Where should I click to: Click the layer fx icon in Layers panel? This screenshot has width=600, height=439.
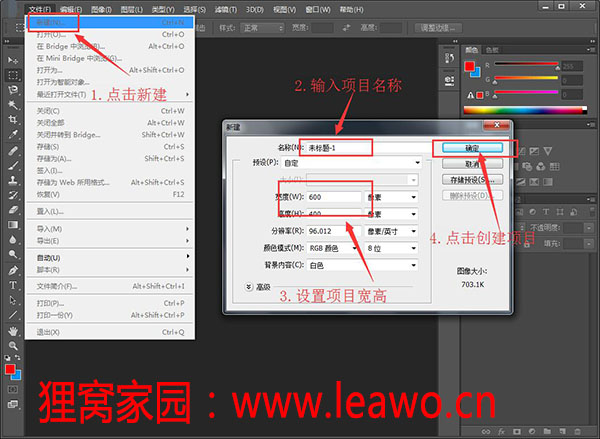[501, 431]
